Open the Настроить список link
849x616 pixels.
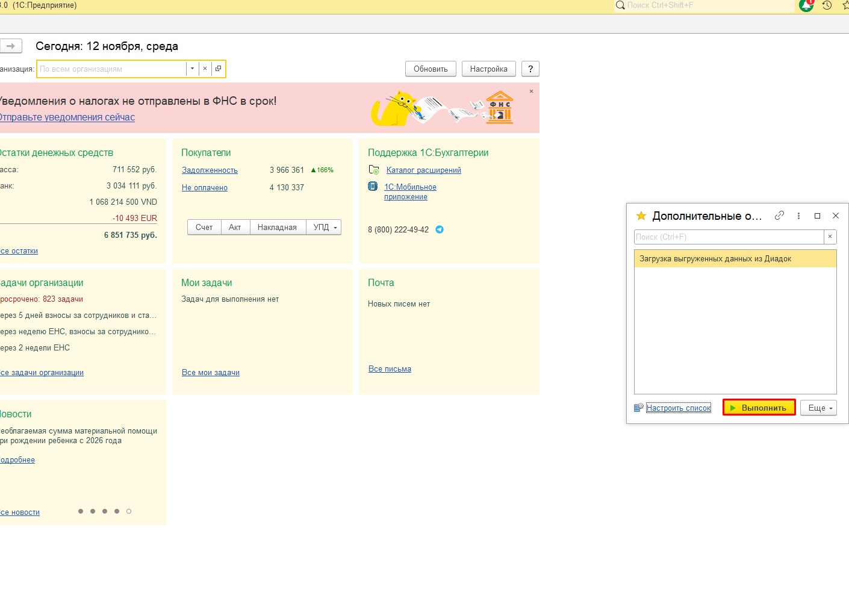point(679,408)
